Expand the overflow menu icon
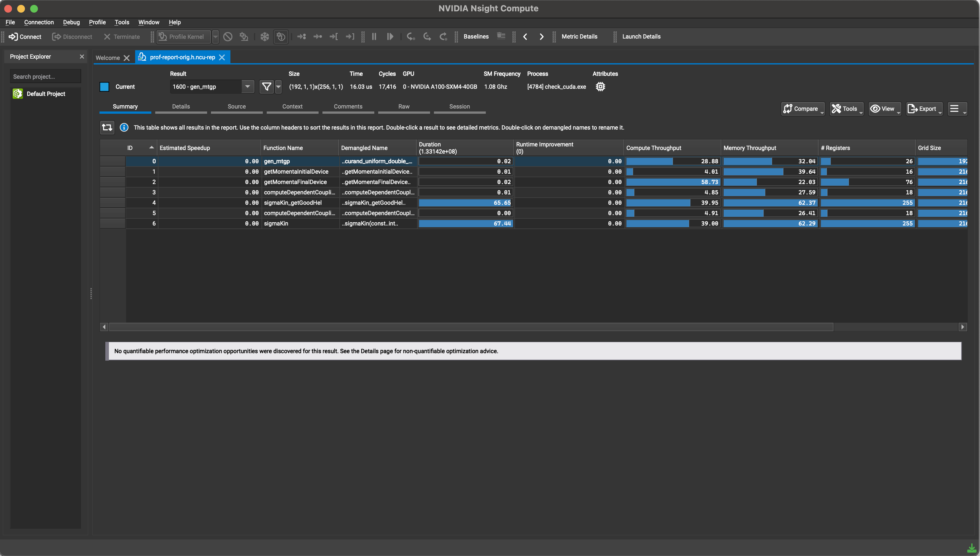This screenshot has width=980, height=556. pyautogui.click(x=956, y=108)
